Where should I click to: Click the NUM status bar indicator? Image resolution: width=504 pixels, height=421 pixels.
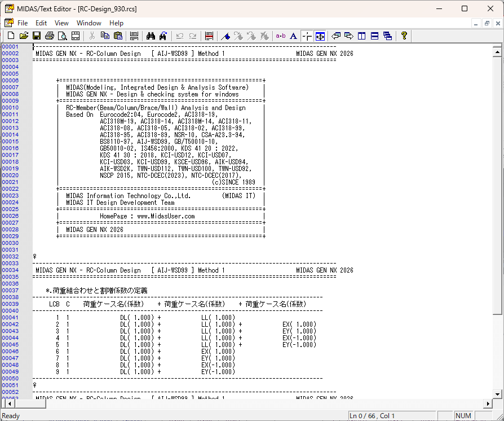[x=463, y=416]
